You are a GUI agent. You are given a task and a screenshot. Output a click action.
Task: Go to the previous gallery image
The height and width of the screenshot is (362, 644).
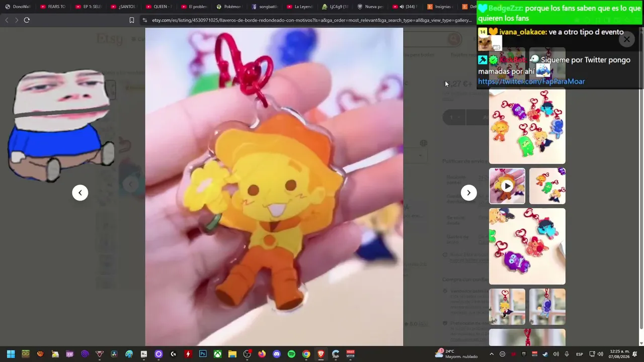point(80,193)
